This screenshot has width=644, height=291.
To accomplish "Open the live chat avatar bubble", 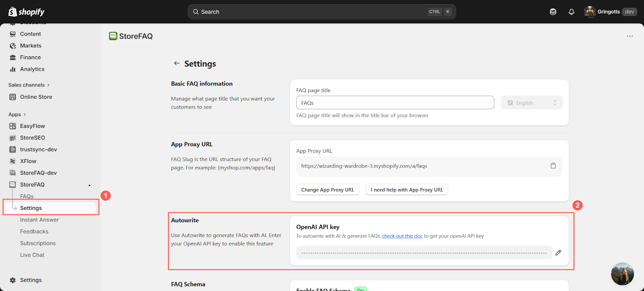I will (622, 274).
